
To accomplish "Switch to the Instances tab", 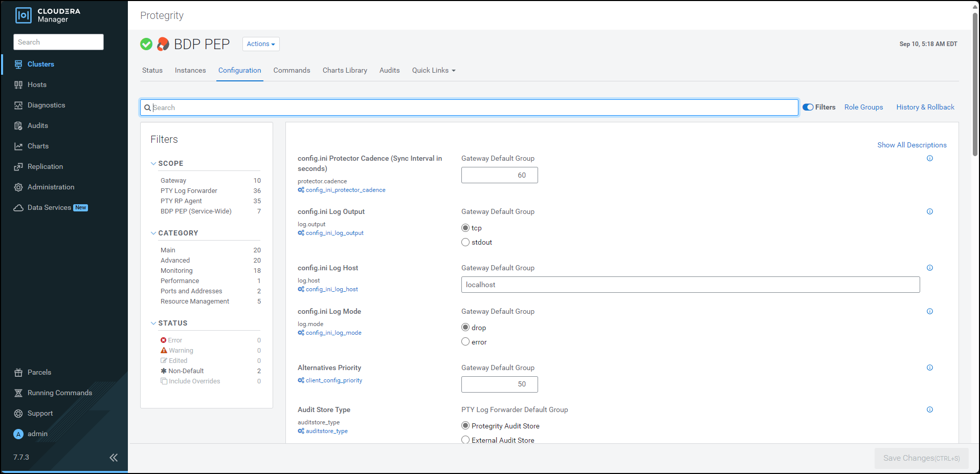I will click(190, 71).
